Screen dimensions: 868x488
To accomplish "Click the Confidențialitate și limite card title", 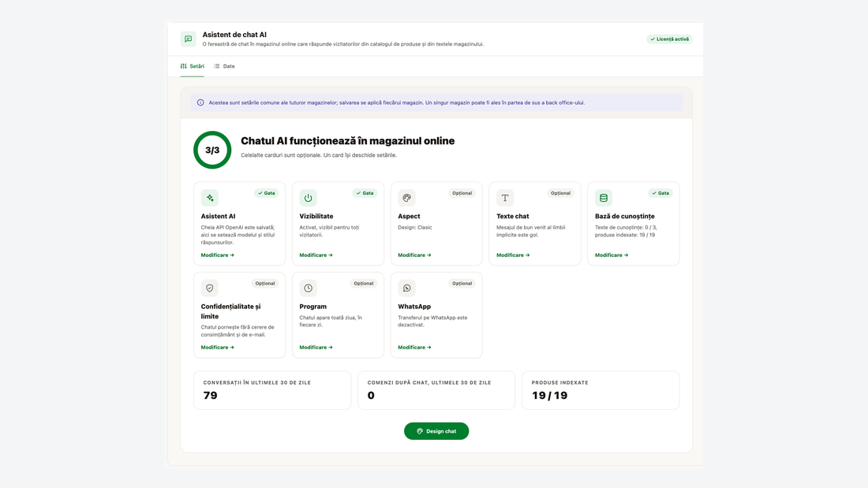I will pos(230,311).
